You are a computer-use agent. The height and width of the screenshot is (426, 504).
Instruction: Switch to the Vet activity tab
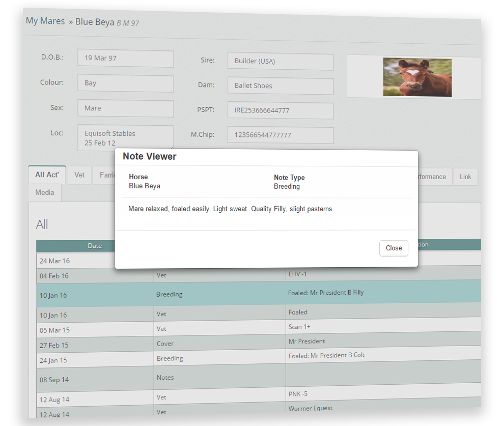click(79, 175)
